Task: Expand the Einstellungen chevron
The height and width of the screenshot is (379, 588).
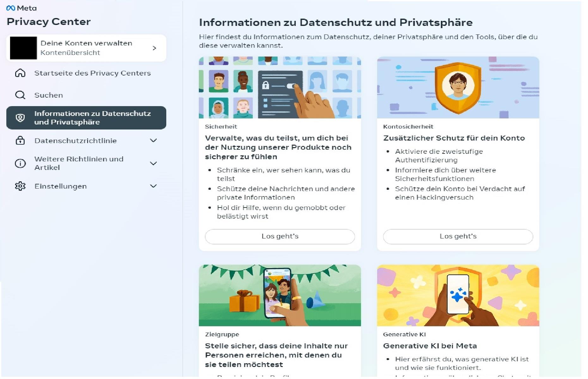Action: click(153, 186)
